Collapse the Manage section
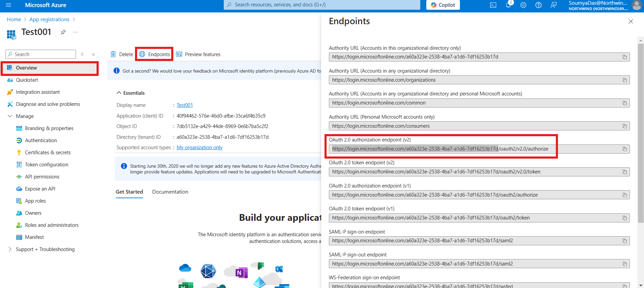 (10, 116)
